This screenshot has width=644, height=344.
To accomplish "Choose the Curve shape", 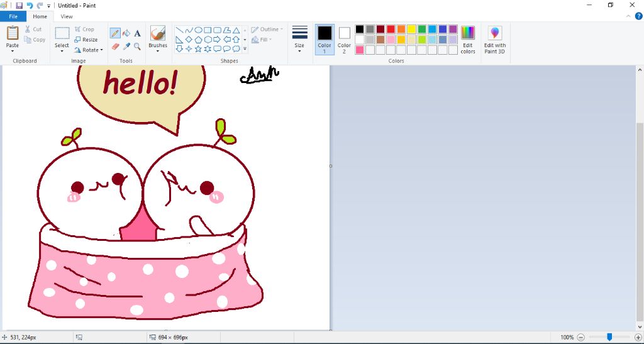I will point(189,30).
